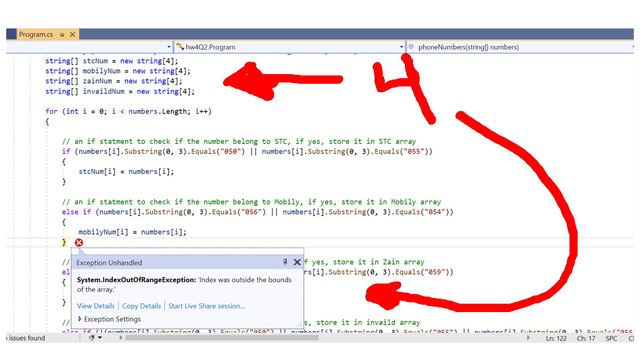Click the Ln: 122 line indicator
Image resolution: width=644 pixels, height=362 pixels.
[x=556, y=339]
